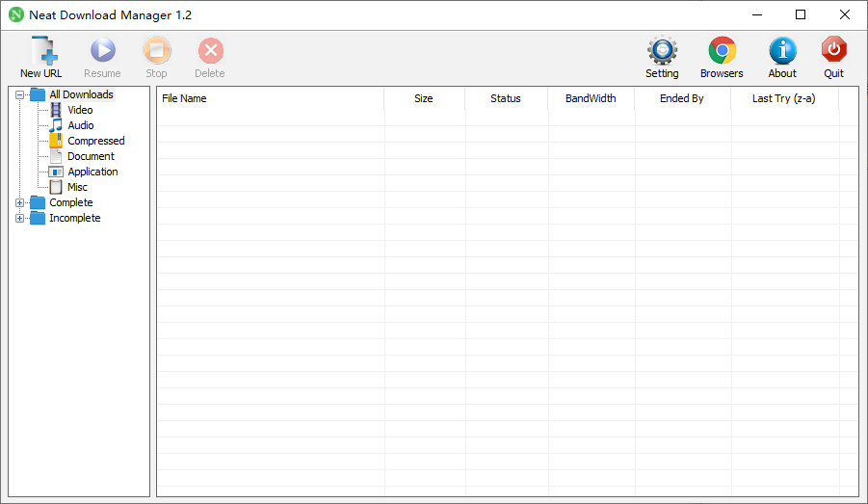The height and width of the screenshot is (504, 868).
Task: Click the Misc file icon
Action: [x=56, y=187]
